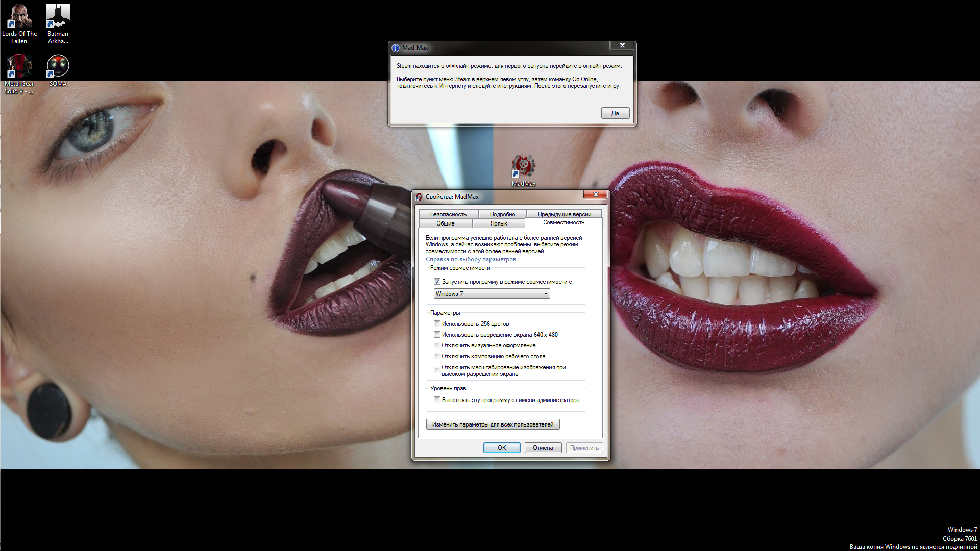Screen dimensions: 980x551
Task: Click the info icon in Mad Max dialog title
Action: [396, 48]
